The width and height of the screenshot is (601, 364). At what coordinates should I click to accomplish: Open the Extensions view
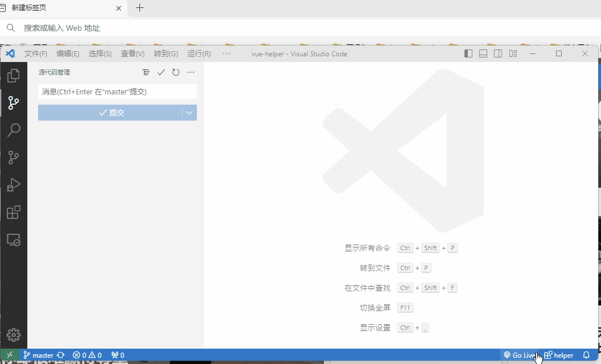(14, 212)
